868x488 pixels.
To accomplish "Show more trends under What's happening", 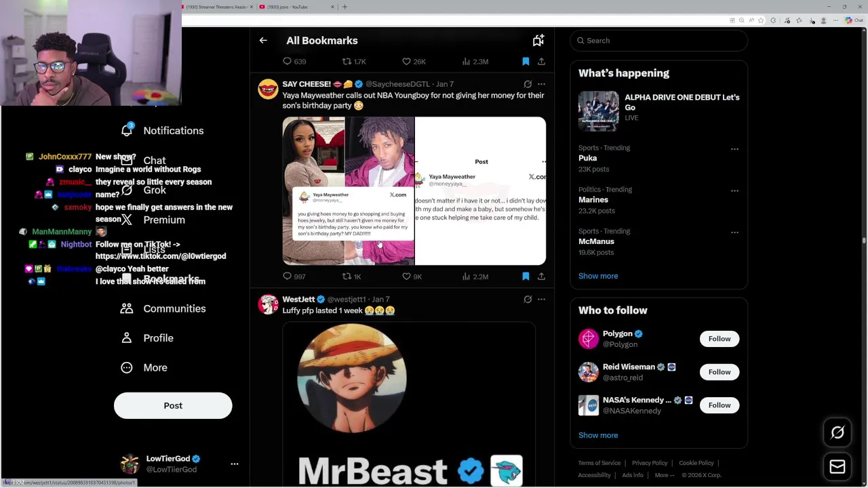I will click(598, 276).
